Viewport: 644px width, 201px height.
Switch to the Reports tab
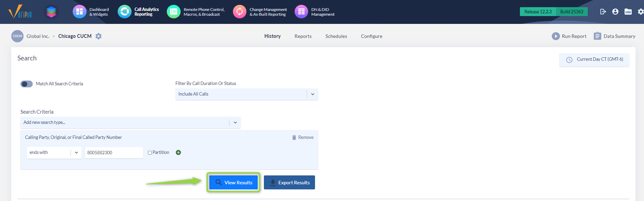coord(303,36)
